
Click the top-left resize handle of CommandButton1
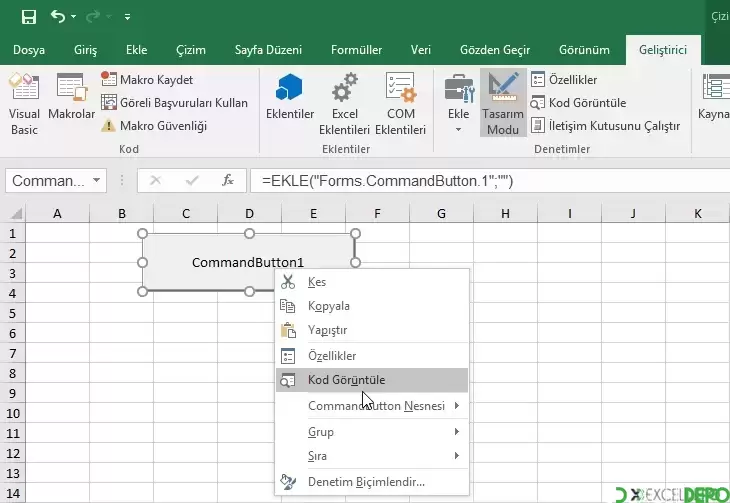coord(143,233)
